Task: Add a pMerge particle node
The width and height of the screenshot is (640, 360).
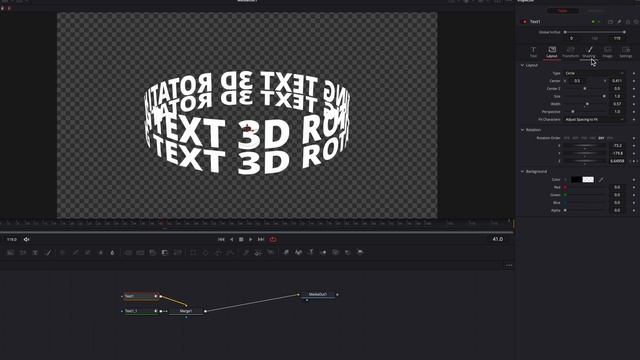Action: 258,253
